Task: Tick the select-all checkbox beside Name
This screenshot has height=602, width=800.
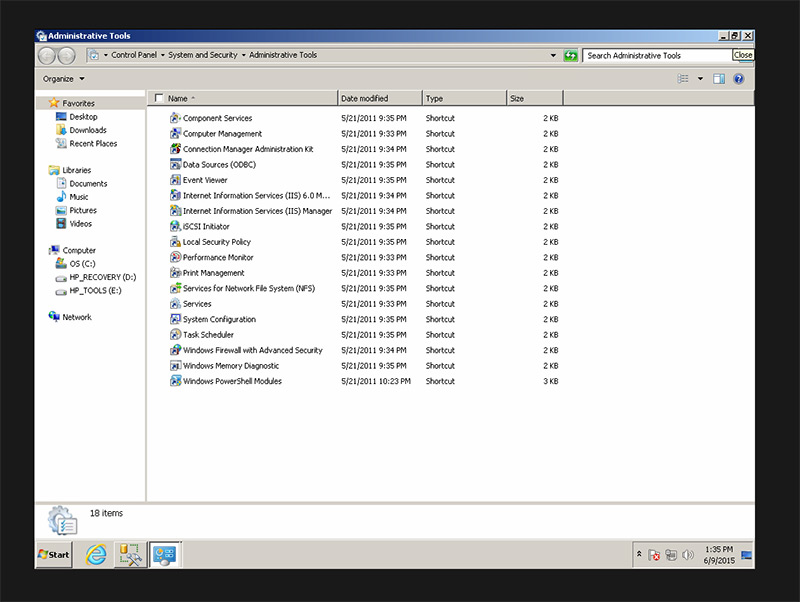Action: (159, 98)
